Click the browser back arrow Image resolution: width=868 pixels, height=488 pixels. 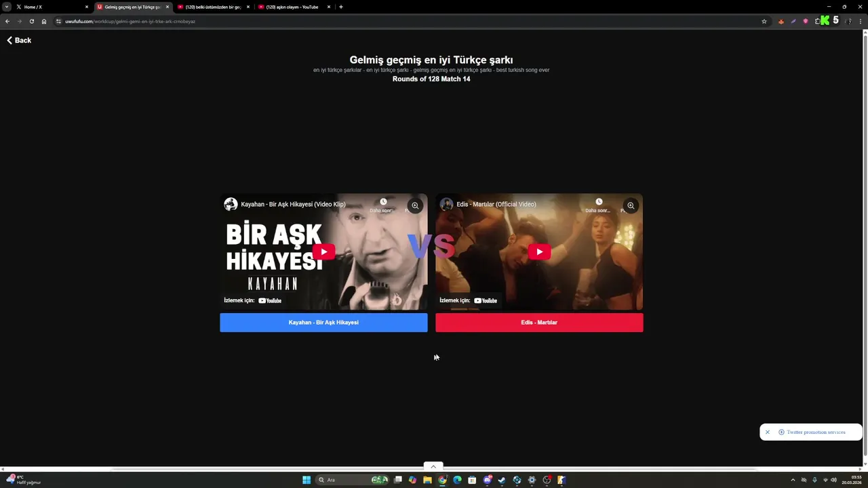click(x=7, y=21)
